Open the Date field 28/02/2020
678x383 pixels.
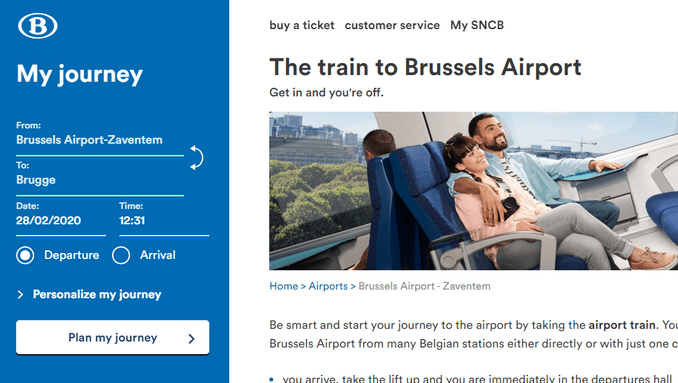[x=61, y=220]
